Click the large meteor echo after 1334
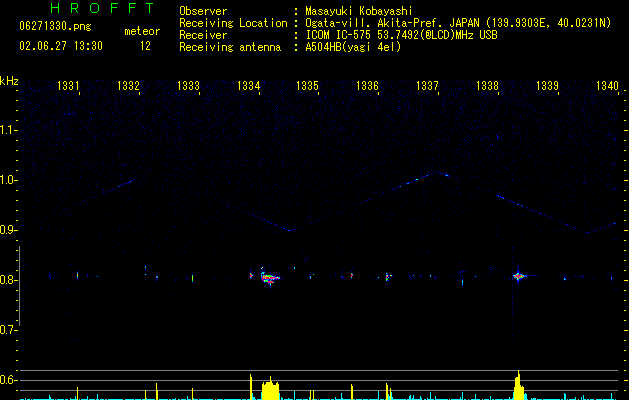 tap(270, 277)
